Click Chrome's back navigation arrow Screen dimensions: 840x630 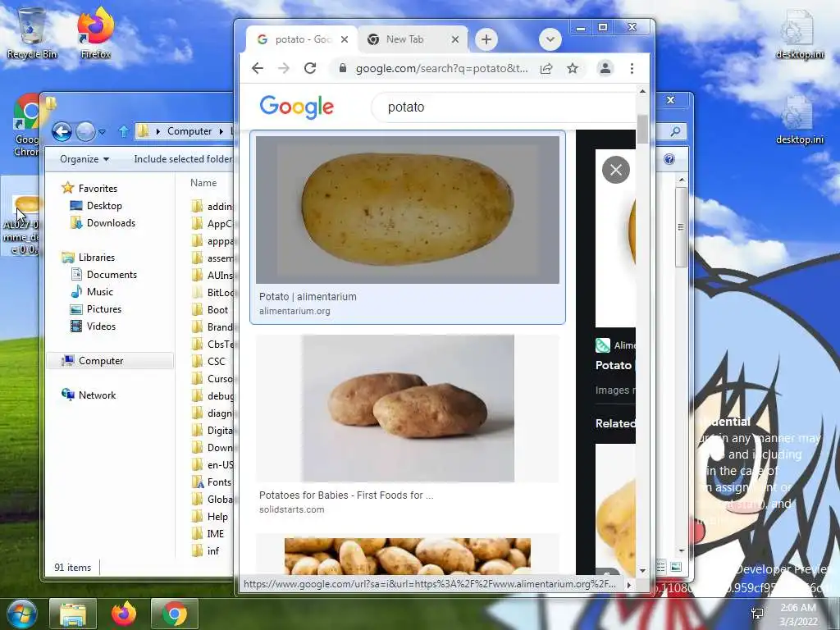(258, 69)
